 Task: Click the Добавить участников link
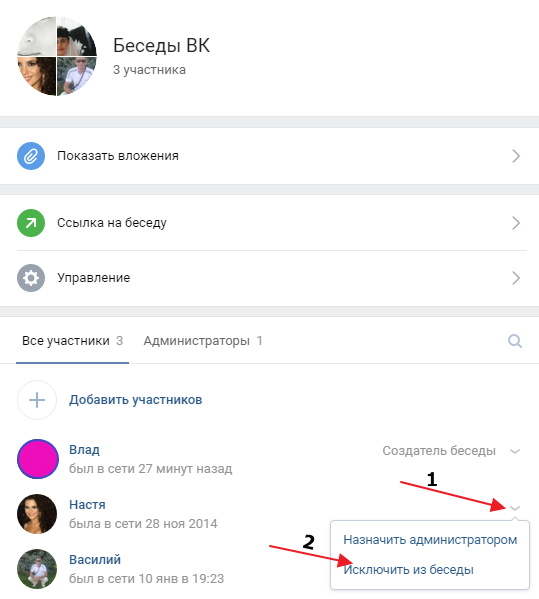(136, 400)
